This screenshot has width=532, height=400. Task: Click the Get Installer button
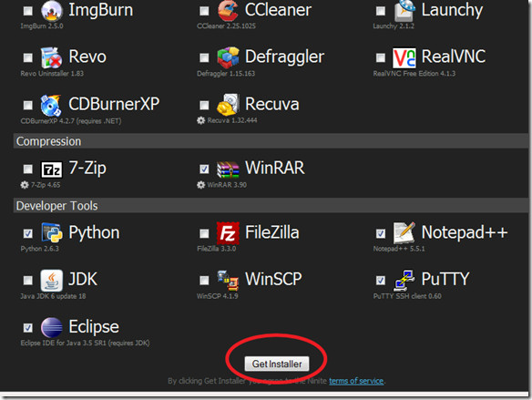(277, 364)
